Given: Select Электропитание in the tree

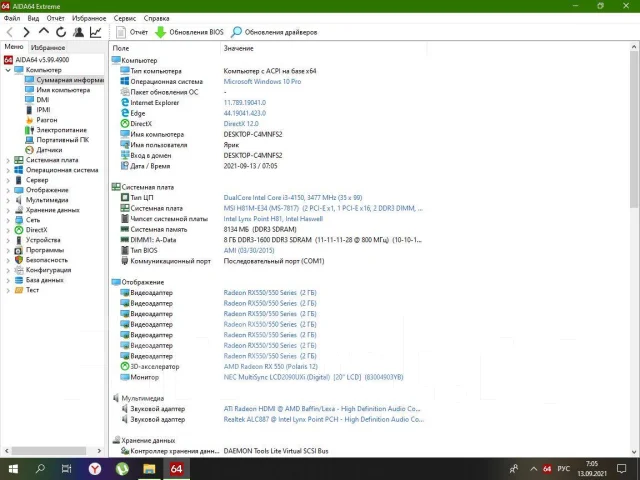Looking at the screenshot, I should pyautogui.click(x=56, y=130).
